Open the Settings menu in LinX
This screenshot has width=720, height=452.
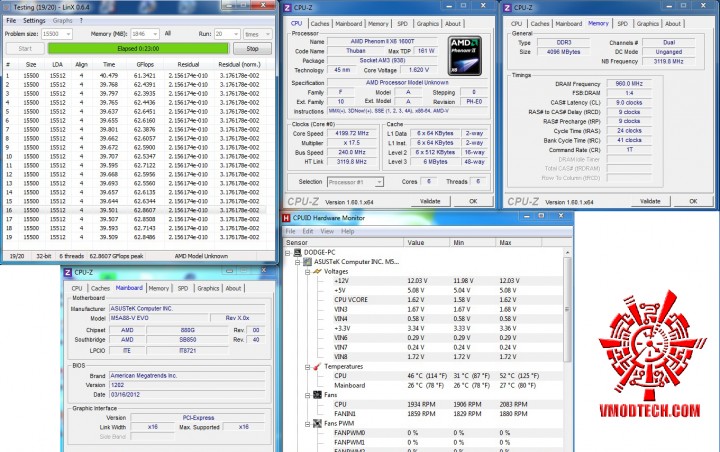[34, 21]
